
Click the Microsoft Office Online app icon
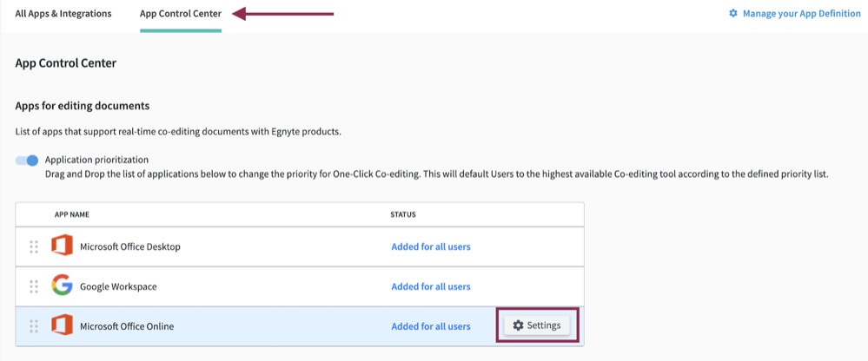pyautogui.click(x=61, y=326)
